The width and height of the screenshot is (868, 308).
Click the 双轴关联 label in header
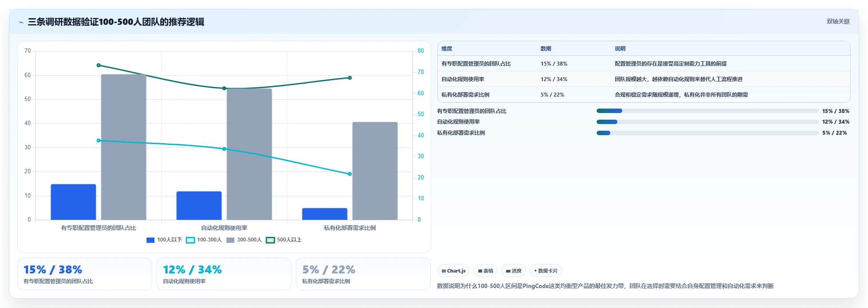pyautogui.click(x=838, y=22)
